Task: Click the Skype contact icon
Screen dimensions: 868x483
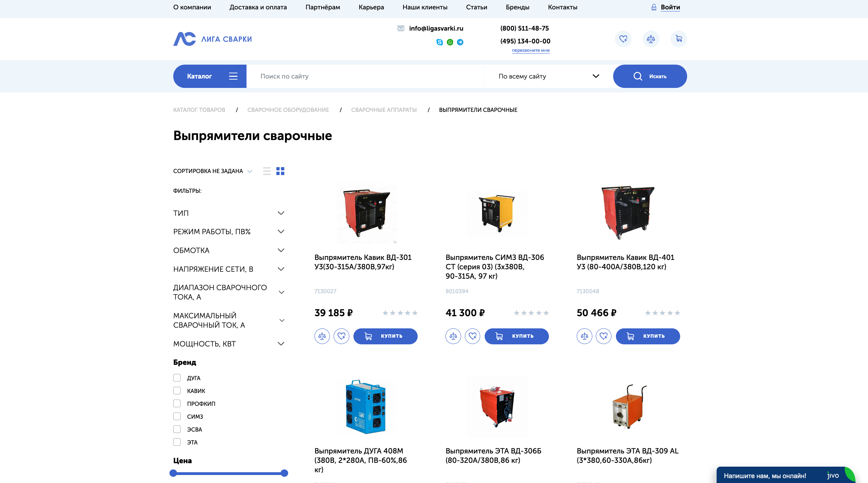Action: (440, 42)
